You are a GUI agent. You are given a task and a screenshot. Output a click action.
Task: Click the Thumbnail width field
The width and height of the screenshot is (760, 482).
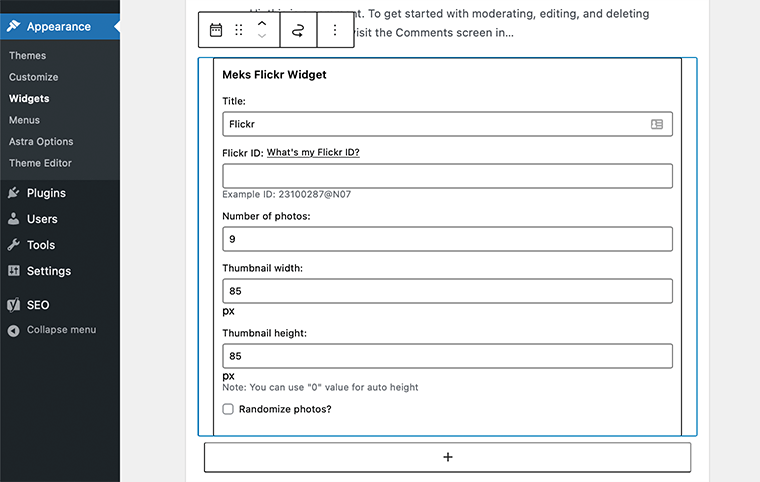click(x=447, y=291)
